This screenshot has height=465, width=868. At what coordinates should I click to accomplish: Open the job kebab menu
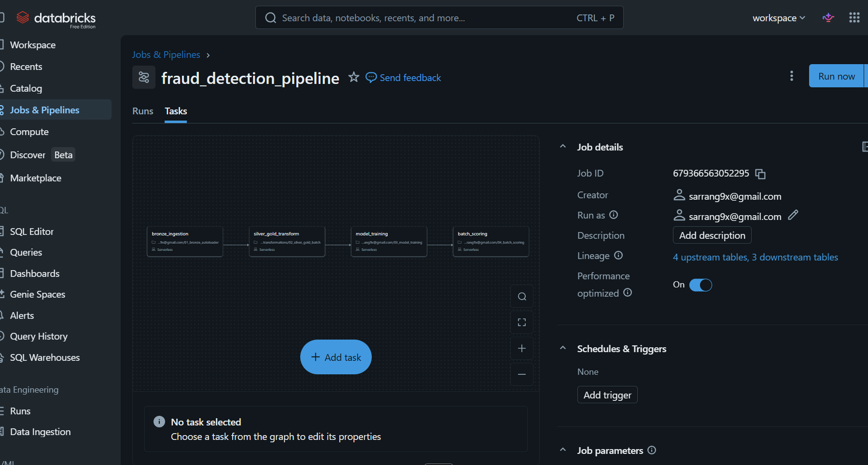pyautogui.click(x=791, y=76)
